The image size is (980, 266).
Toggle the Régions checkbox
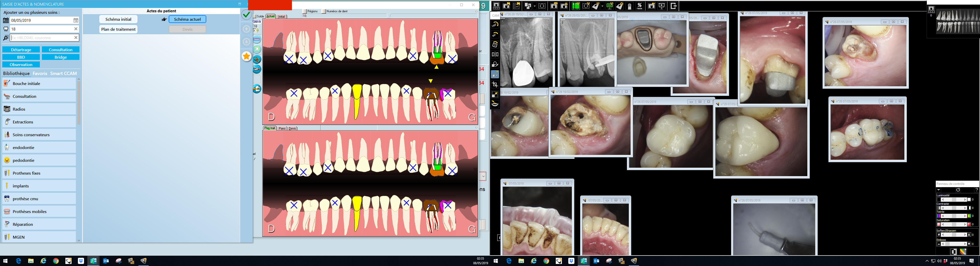coord(305,12)
